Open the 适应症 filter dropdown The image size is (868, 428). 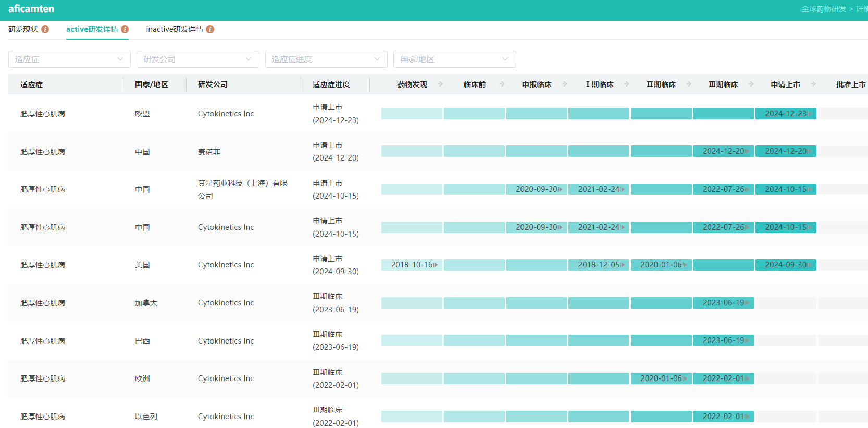coord(69,59)
